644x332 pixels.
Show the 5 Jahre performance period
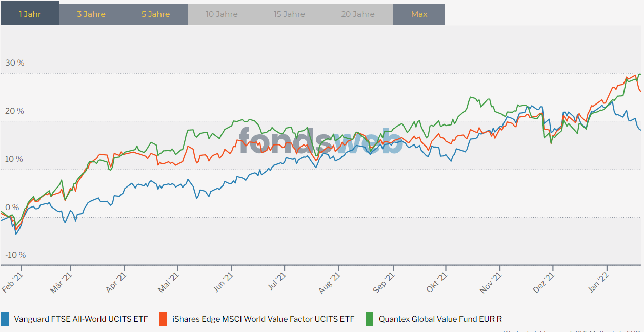[156, 14]
